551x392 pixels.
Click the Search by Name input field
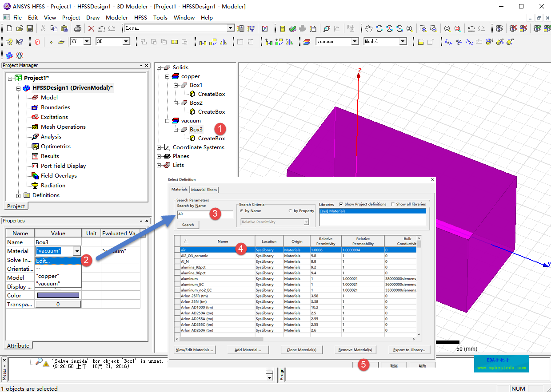204,214
